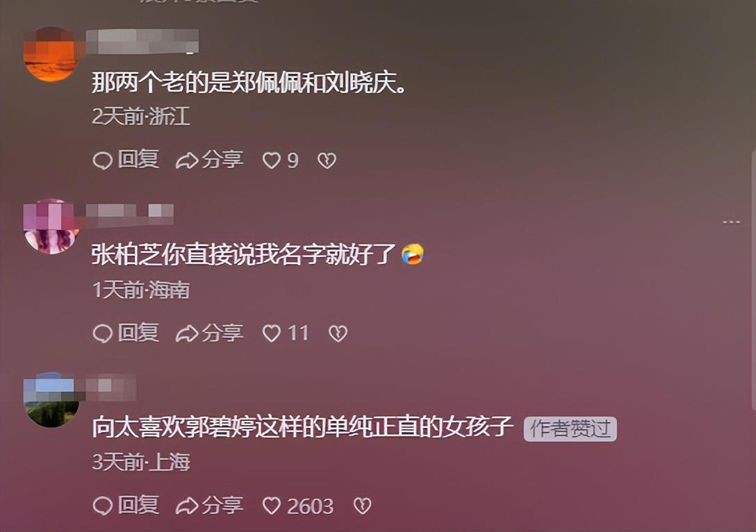
Task: Share the 郭碧婷 comment from 上海
Action: point(210,505)
